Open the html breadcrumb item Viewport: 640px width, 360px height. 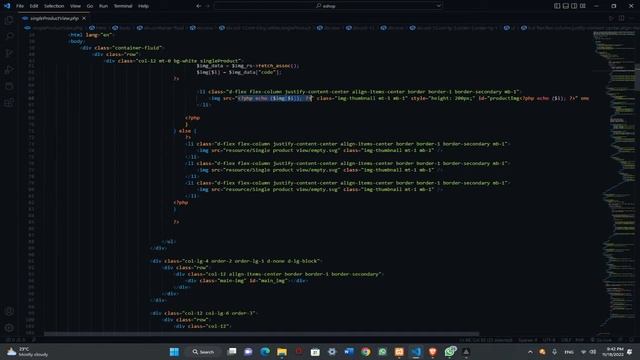point(98,28)
